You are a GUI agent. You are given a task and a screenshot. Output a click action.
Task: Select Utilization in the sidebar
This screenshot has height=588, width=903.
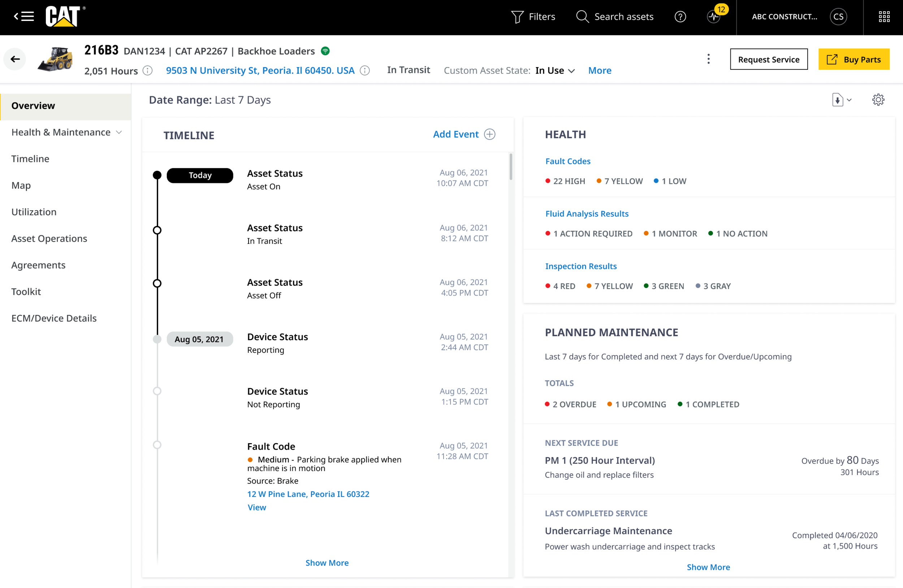pyautogui.click(x=34, y=212)
